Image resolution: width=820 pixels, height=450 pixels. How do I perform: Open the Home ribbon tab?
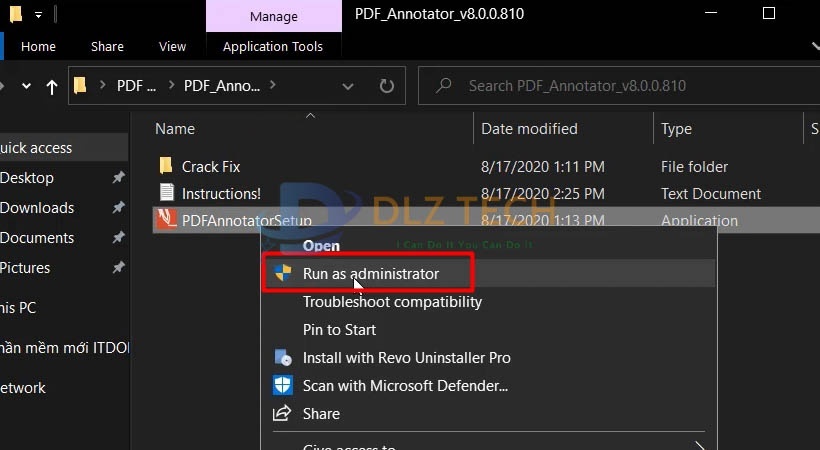[38, 47]
